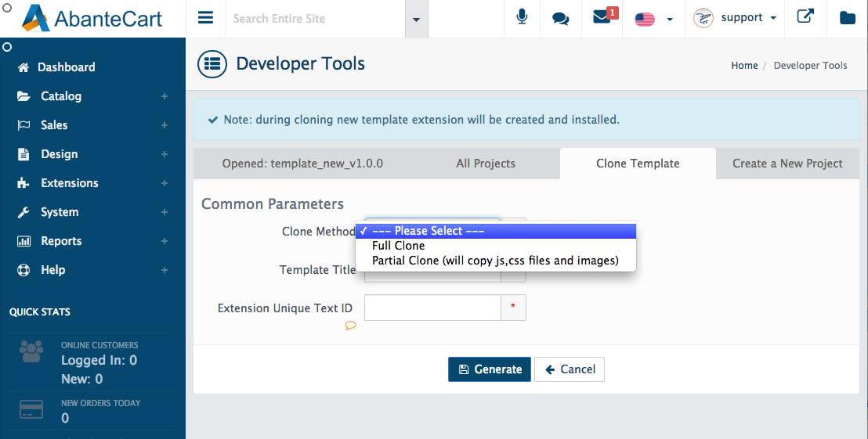Switch to All Projects tab
The image size is (868, 439).
(486, 163)
